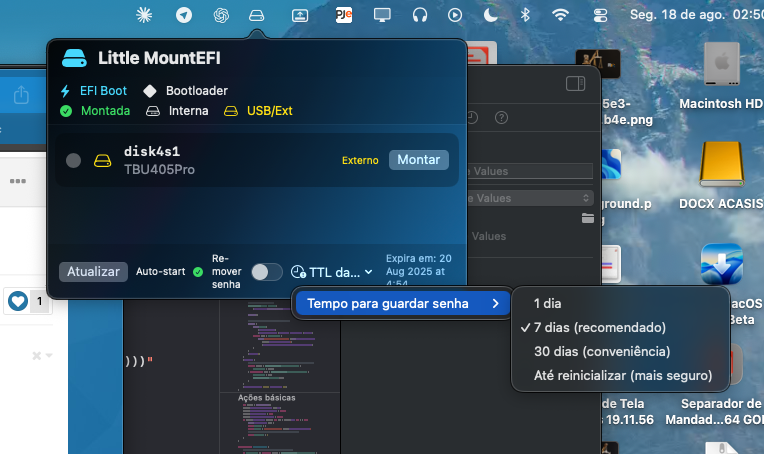Click the PJe menu bar icon
Viewport: 764px width, 454px height.
click(x=344, y=15)
